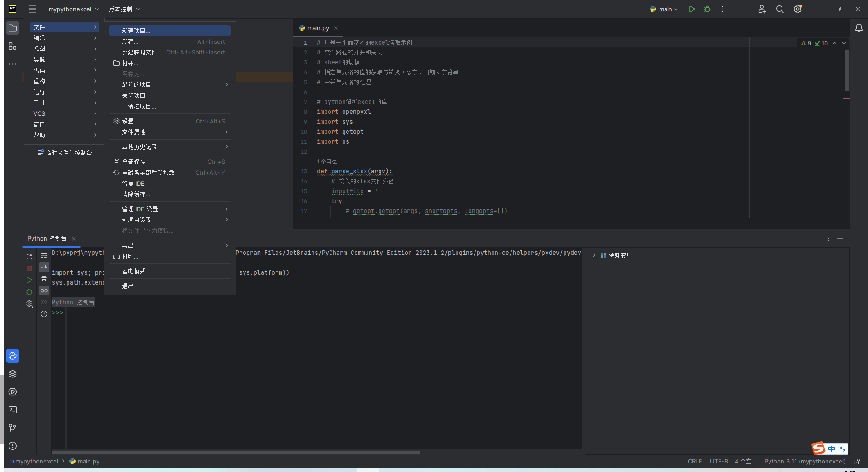Expand 特殊变量 tree node
The image size is (868, 472).
coord(594,255)
